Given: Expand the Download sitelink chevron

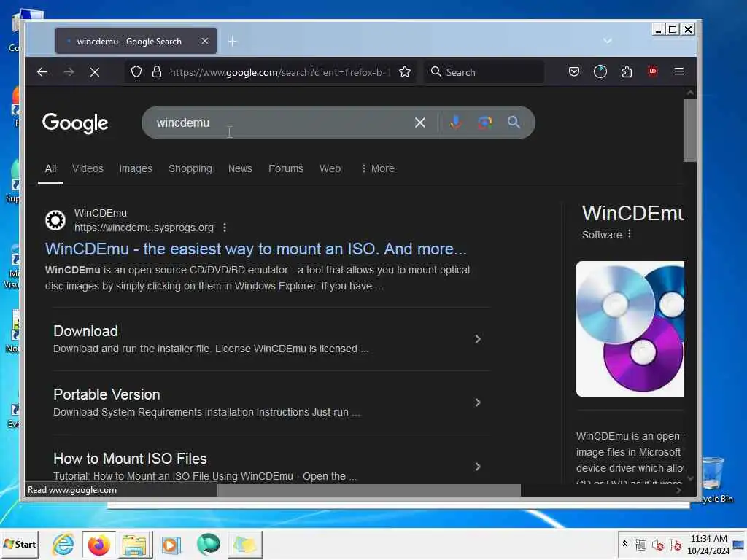Looking at the screenshot, I should pyautogui.click(x=477, y=339).
